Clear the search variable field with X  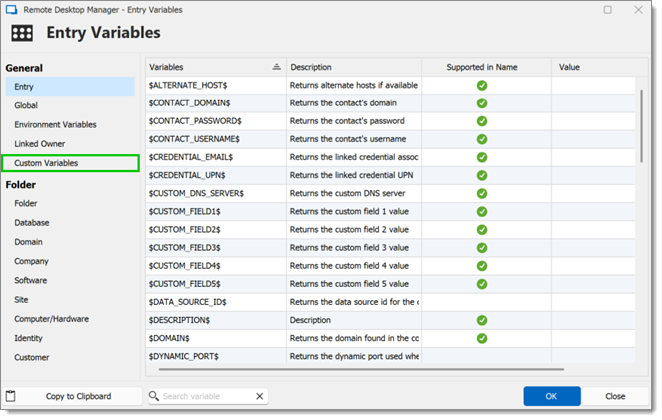point(260,396)
